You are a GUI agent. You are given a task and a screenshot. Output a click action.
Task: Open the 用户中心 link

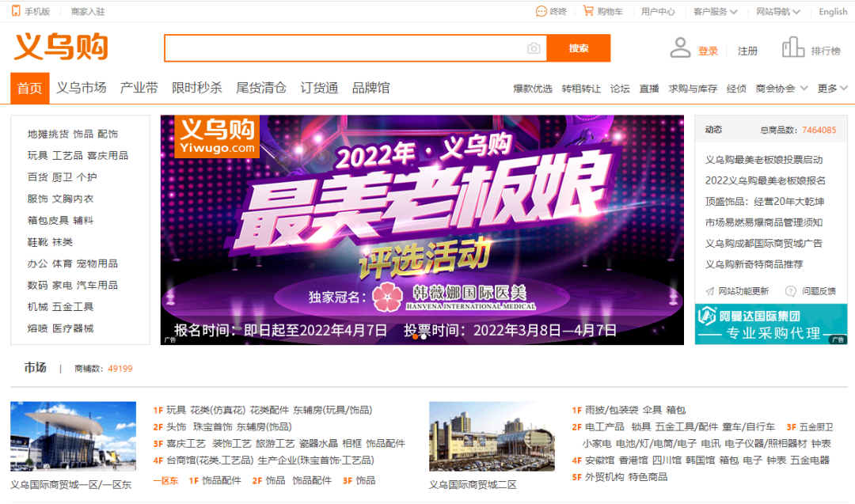tap(658, 11)
